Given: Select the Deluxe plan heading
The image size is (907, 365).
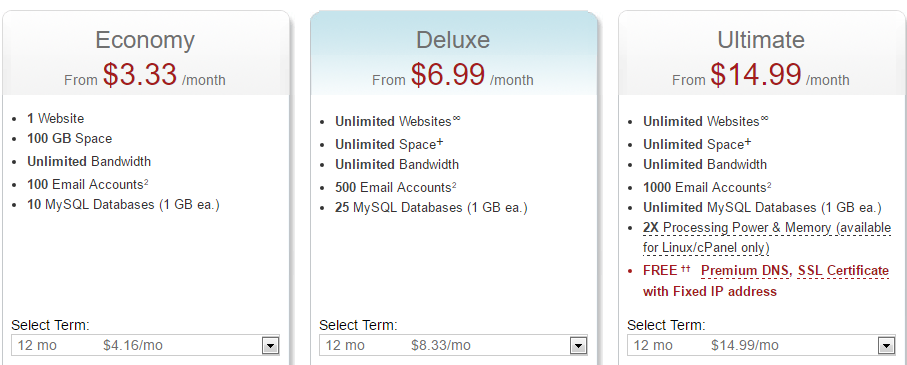Looking at the screenshot, I should [x=453, y=40].
